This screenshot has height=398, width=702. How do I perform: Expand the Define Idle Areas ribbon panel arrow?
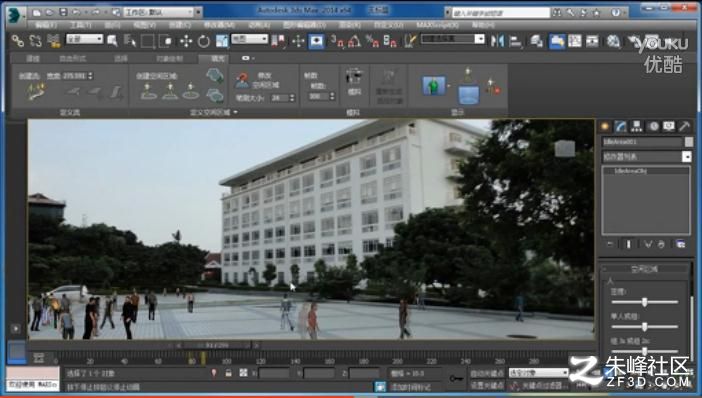(236, 112)
